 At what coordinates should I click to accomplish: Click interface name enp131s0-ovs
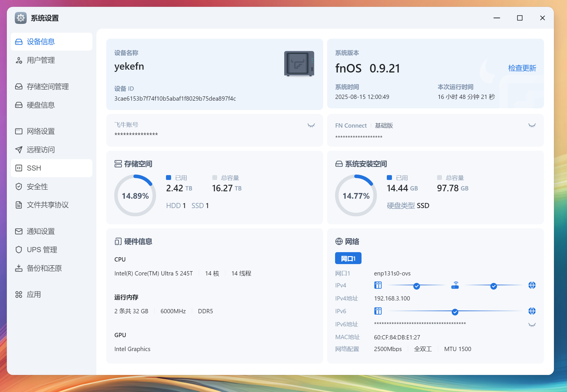pyautogui.click(x=392, y=273)
